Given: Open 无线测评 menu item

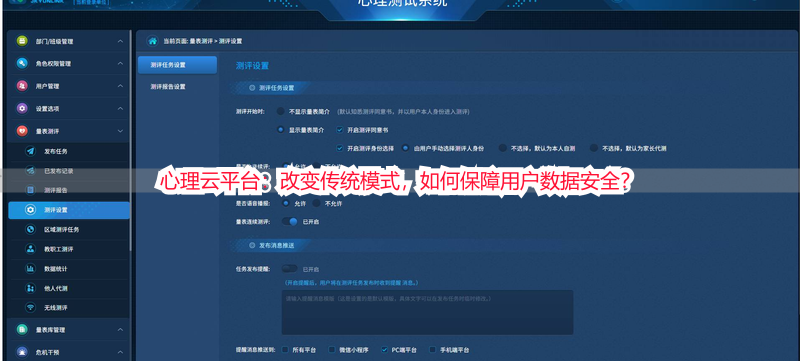Looking at the screenshot, I should pyautogui.click(x=56, y=308).
